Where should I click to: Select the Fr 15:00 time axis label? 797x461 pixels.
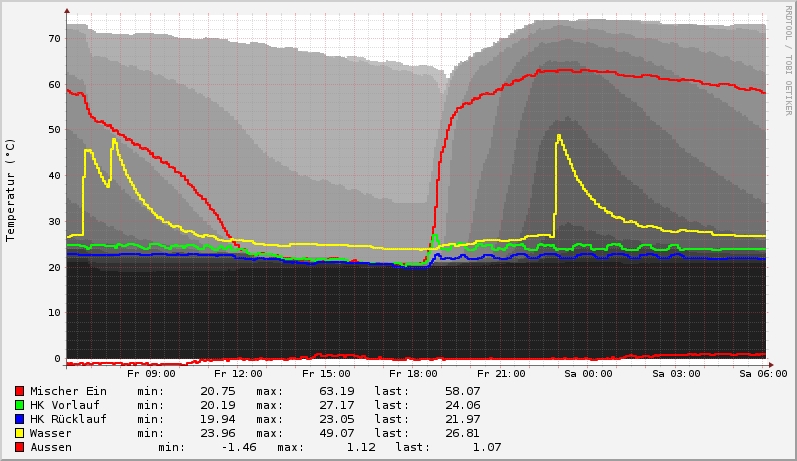click(326, 374)
